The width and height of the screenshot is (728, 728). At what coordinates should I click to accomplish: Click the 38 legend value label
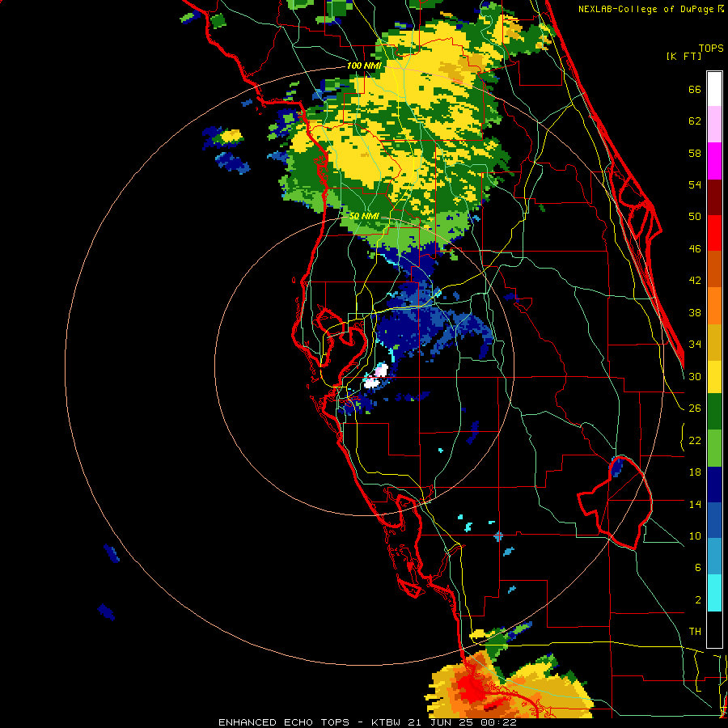(x=695, y=312)
